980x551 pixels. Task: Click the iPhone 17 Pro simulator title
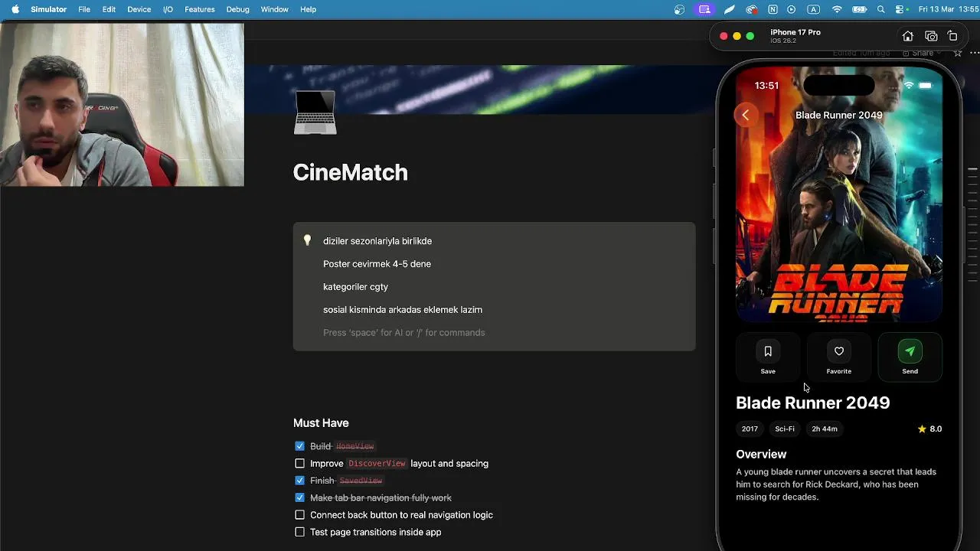795,32
